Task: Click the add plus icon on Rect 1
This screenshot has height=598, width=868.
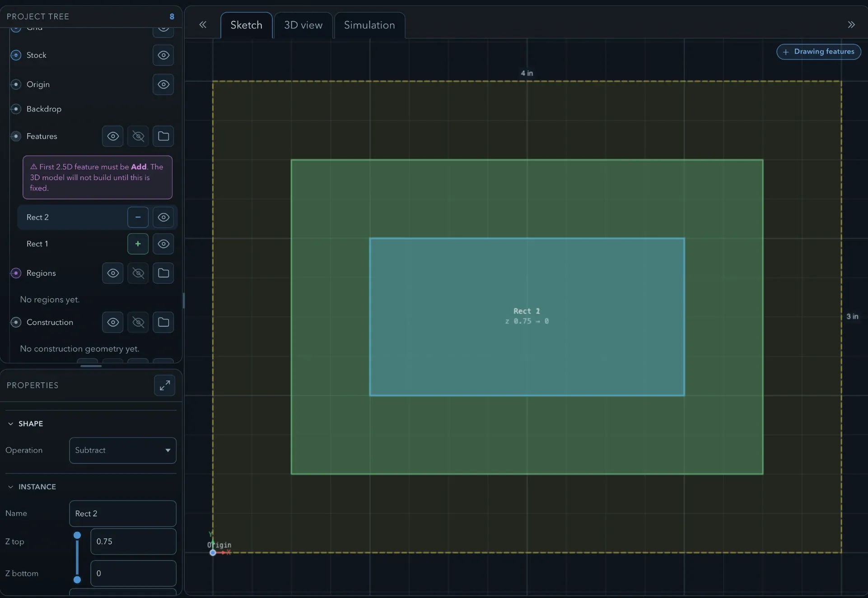Action: click(138, 244)
